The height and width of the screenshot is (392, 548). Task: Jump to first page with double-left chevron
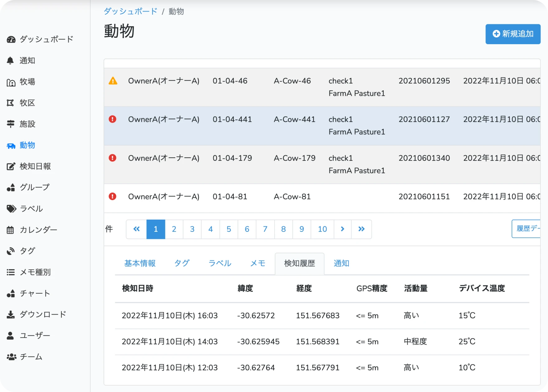(x=136, y=229)
